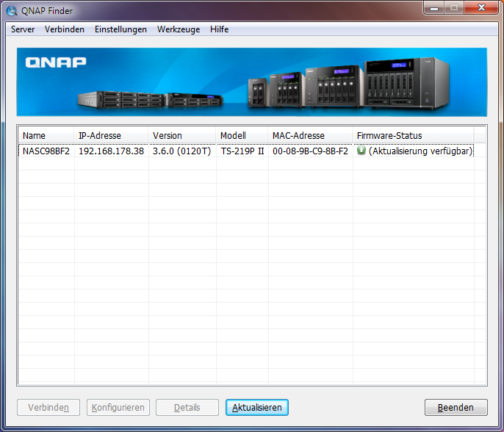Sort by the Modell column header
Viewport: 504px width, 432px height.
(x=242, y=135)
